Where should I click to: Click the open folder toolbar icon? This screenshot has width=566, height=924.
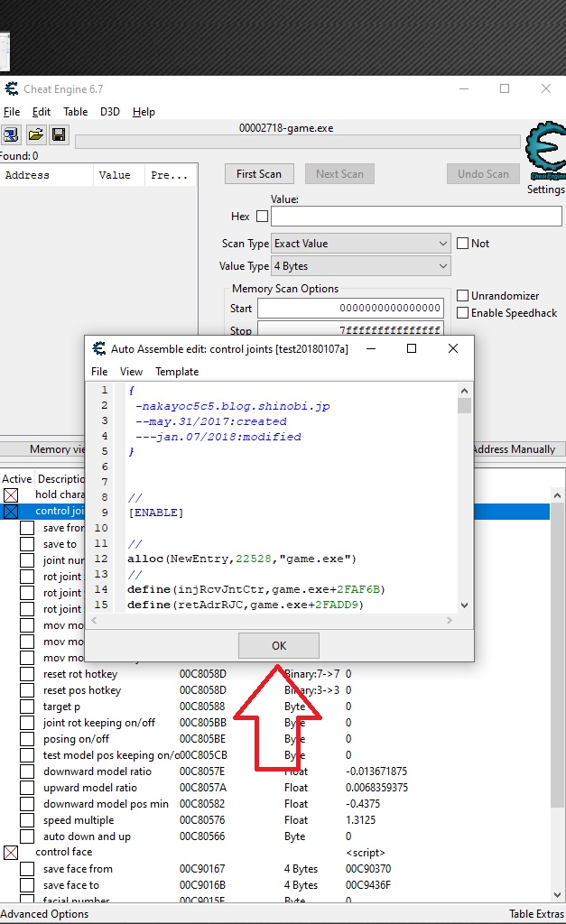pyautogui.click(x=35, y=135)
